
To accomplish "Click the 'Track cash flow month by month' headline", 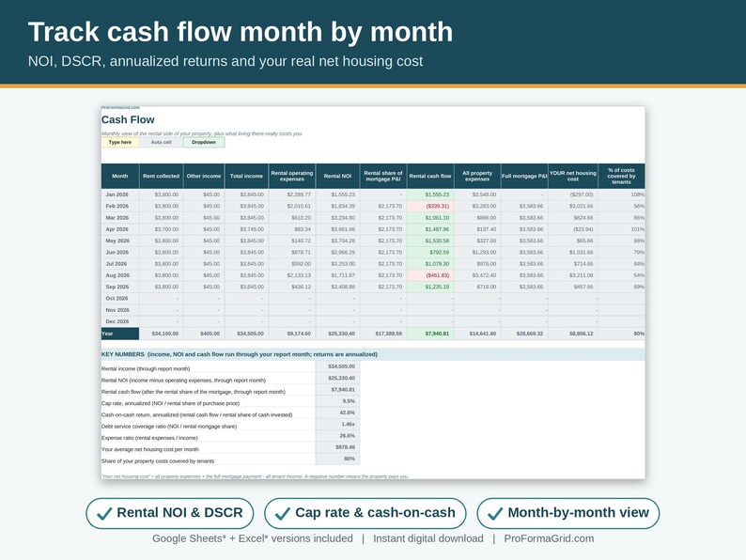I will [241, 32].
